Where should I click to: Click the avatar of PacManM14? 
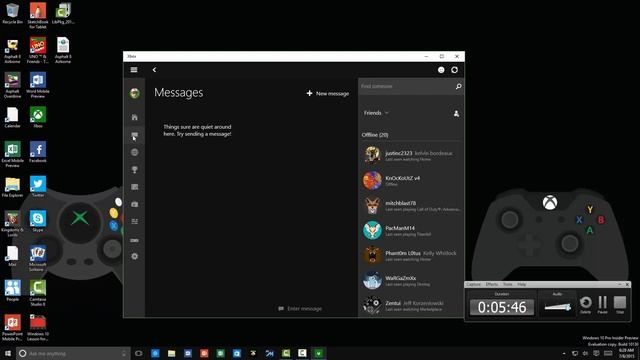[x=372, y=231]
